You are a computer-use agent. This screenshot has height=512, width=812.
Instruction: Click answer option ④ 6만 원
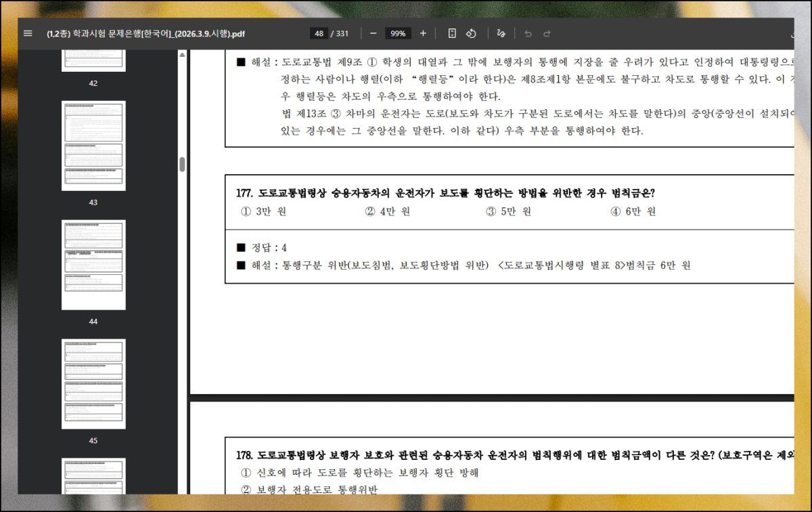click(x=633, y=211)
